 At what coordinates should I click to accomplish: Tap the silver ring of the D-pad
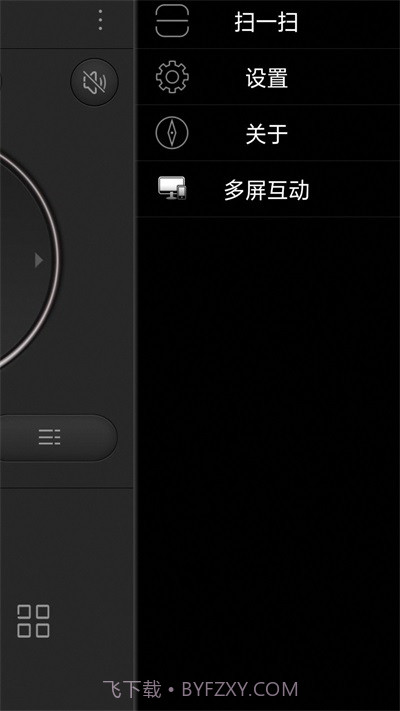(x=58, y=260)
